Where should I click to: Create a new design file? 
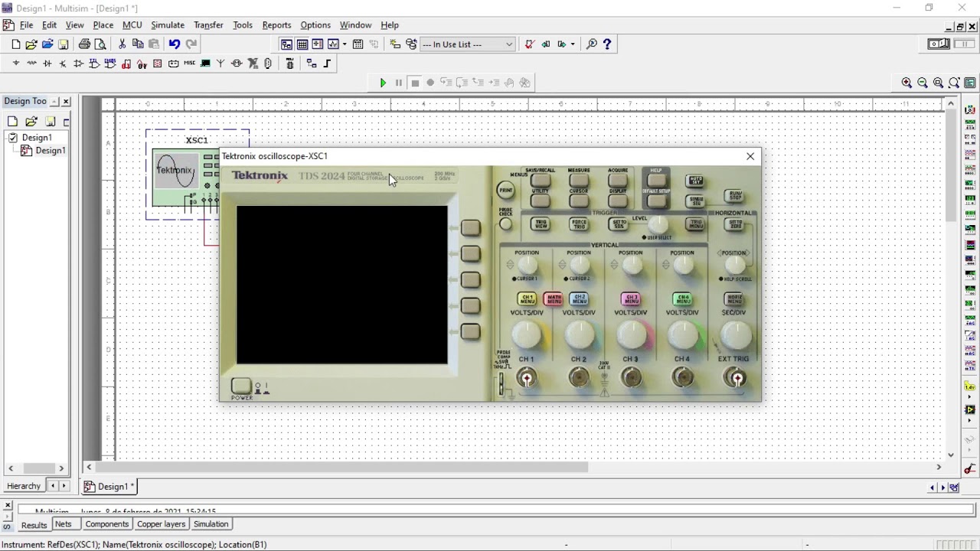click(15, 44)
